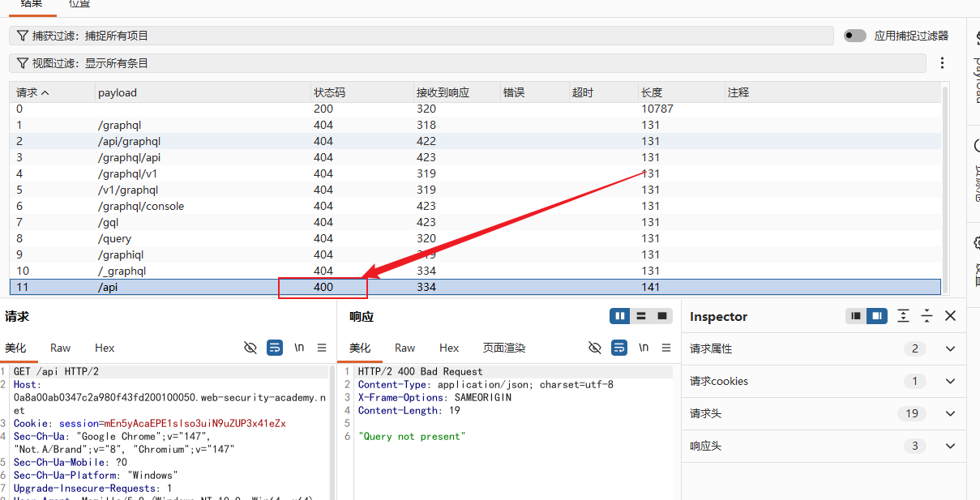The width and height of the screenshot is (980, 500).
Task: Open response panel hamburger options menu
Action: [x=666, y=348]
